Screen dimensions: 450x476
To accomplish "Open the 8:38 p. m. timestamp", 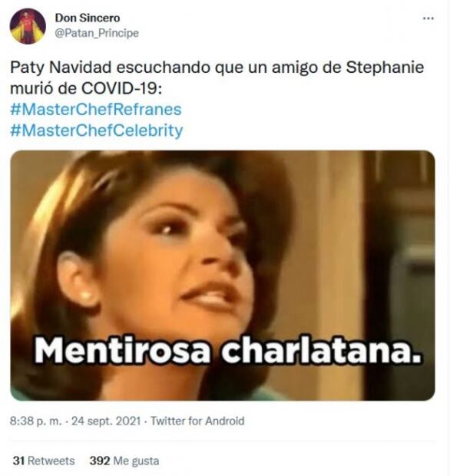I will pos(35,421).
